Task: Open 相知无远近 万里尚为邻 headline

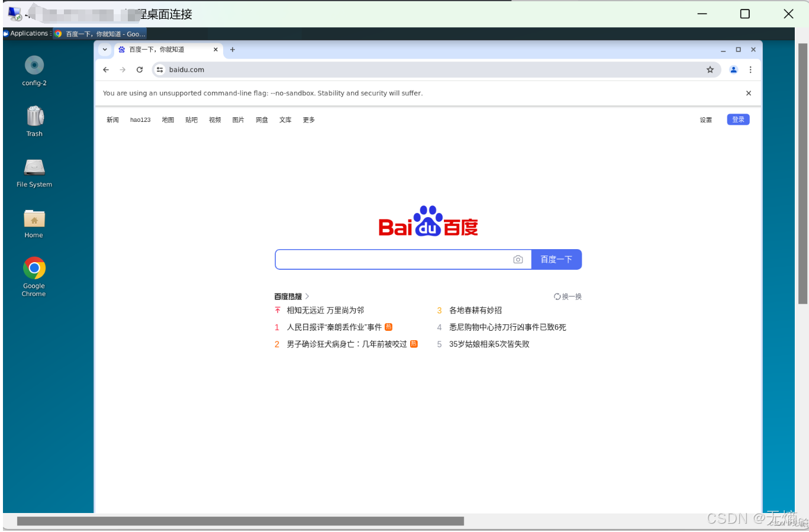Action: click(325, 310)
